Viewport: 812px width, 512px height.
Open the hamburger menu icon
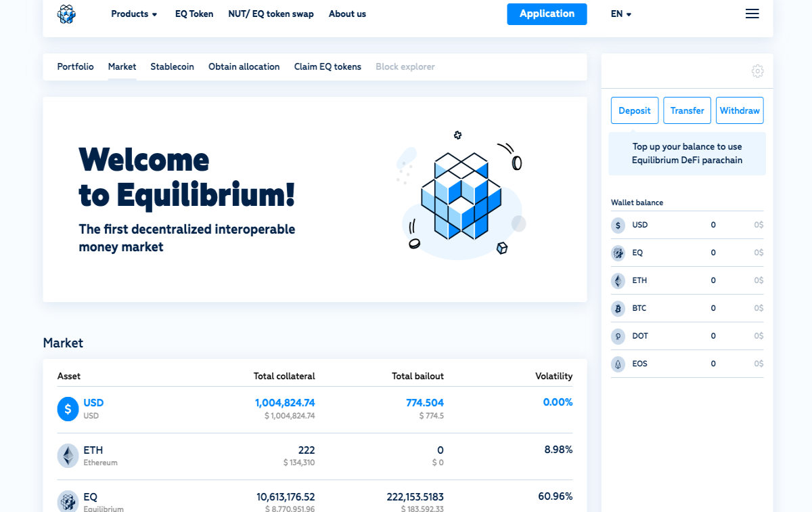752,14
